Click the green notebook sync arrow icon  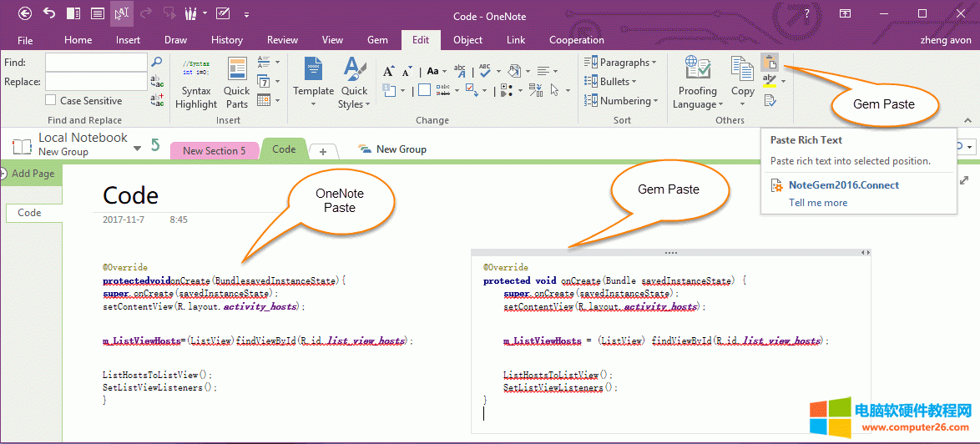(x=155, y=145)
